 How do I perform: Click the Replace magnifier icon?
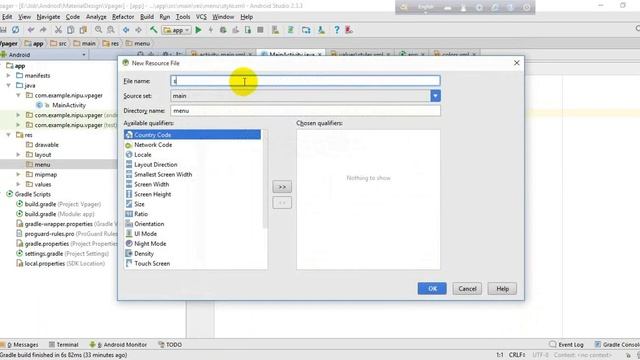coord(111,30)
